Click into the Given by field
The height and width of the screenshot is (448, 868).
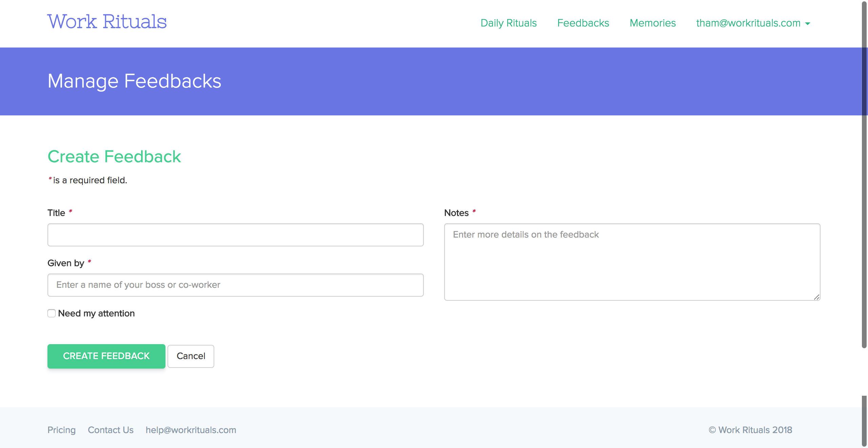point(235,285)
